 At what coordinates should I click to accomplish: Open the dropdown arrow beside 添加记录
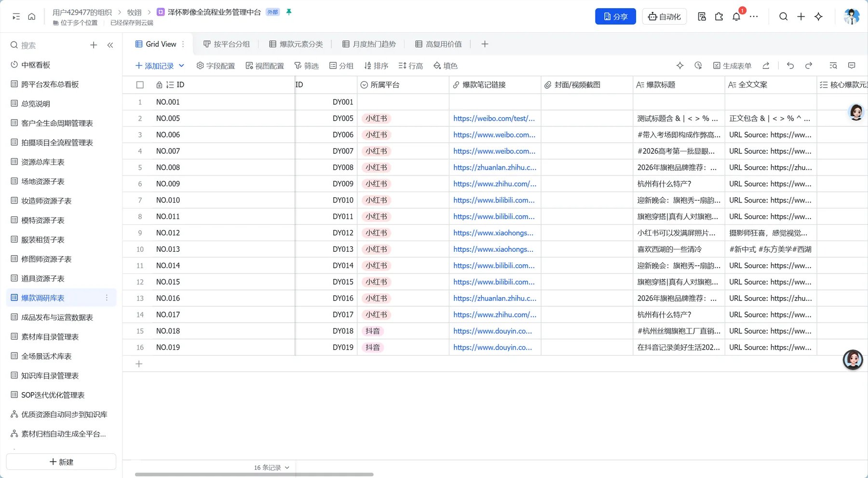tap(181, 66)
